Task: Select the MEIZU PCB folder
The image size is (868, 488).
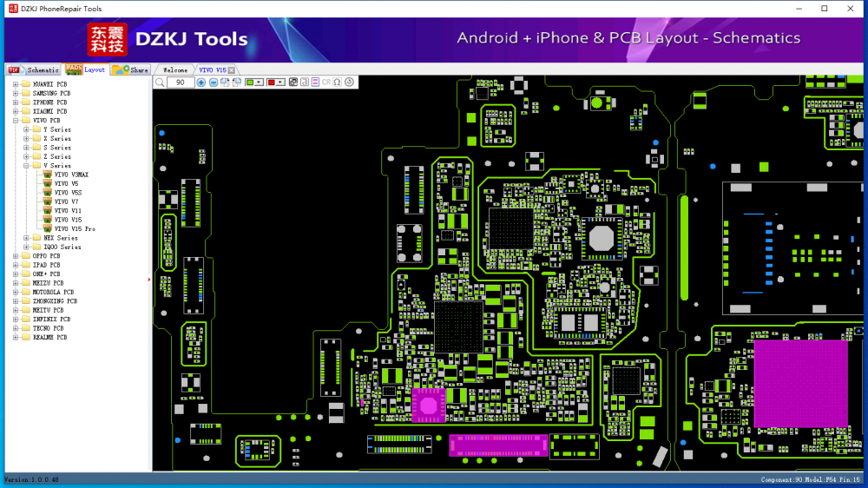Action: tap(48, 283)
